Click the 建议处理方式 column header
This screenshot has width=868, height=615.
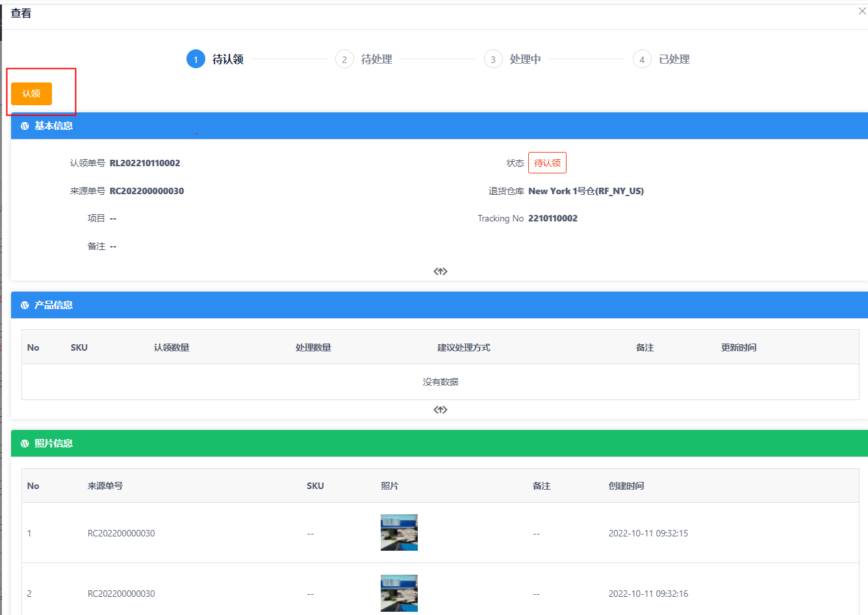pos(464,347)
